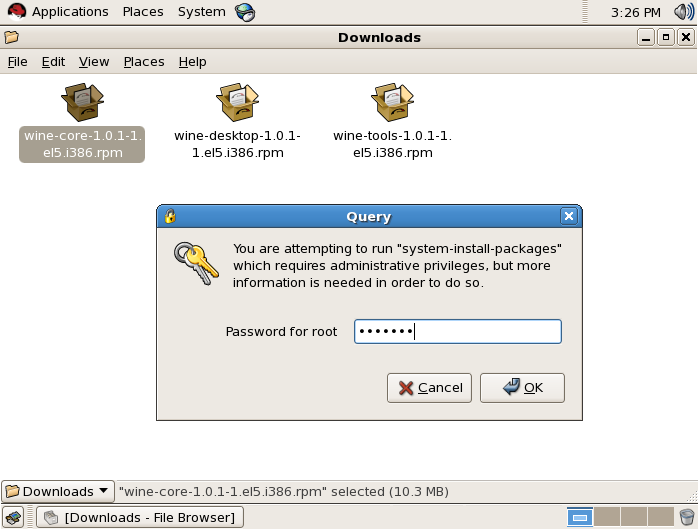Click the padlock icon in Query title

[170, 216]
